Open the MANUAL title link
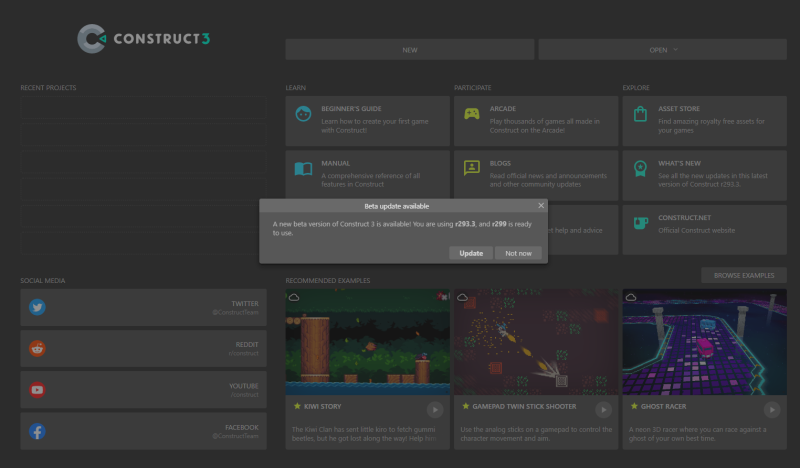 pyautogui.click(x=335, y=163)
